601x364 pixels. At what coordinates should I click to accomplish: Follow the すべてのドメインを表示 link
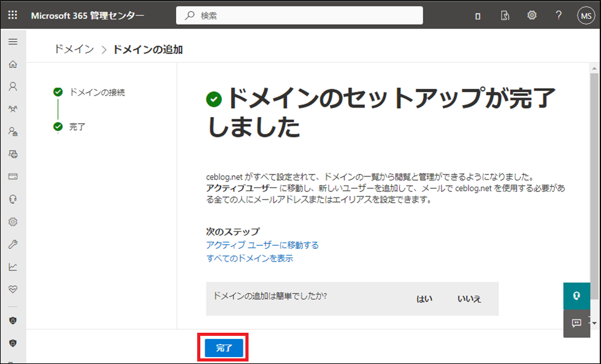point(250,258)
